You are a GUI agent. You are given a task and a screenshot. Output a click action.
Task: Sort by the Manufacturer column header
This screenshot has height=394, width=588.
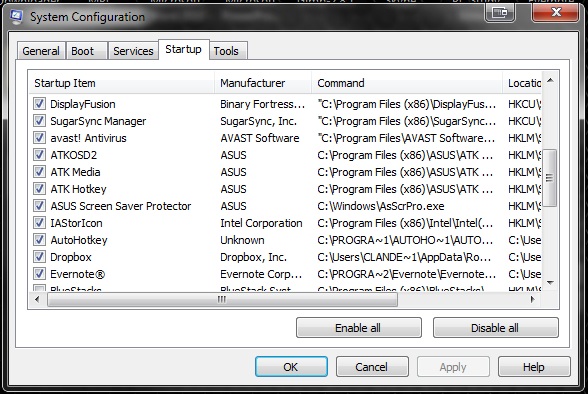[263, 83]
